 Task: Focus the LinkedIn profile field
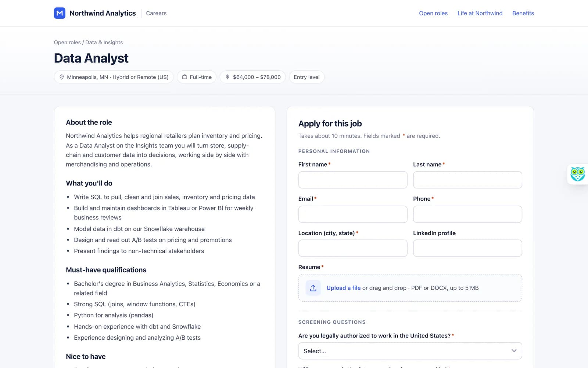click(x=467, y=248)
